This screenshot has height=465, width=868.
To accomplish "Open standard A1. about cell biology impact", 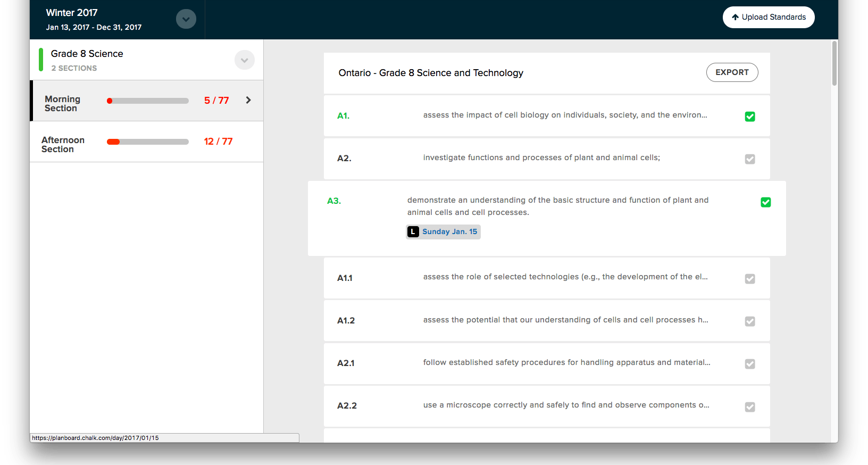I will 547,115.
